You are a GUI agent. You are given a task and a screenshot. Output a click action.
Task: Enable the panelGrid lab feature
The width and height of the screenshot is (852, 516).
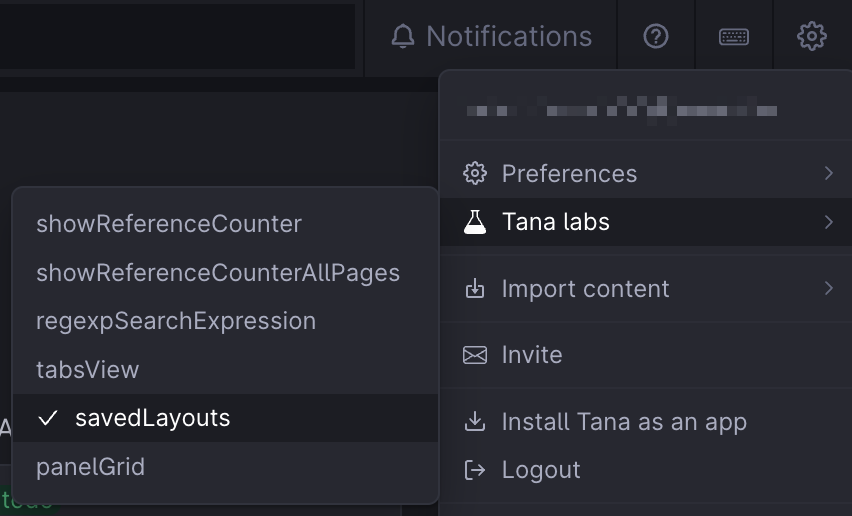[225, 467]
